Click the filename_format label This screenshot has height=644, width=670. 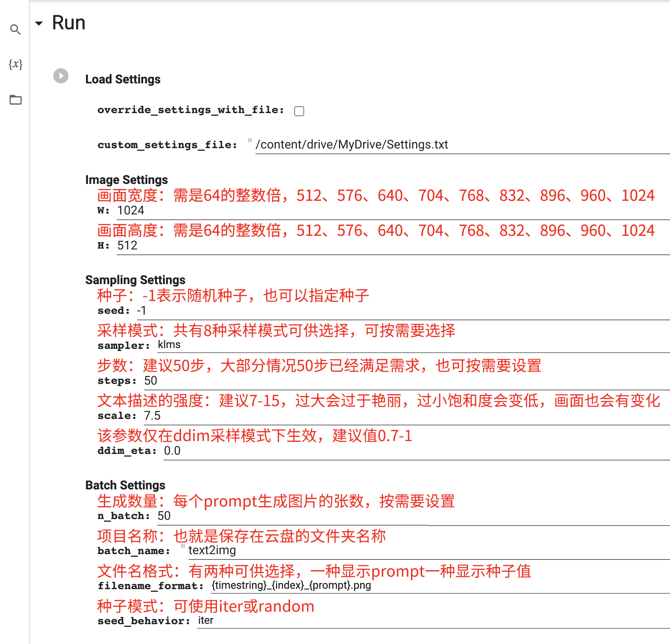[151, 586]
